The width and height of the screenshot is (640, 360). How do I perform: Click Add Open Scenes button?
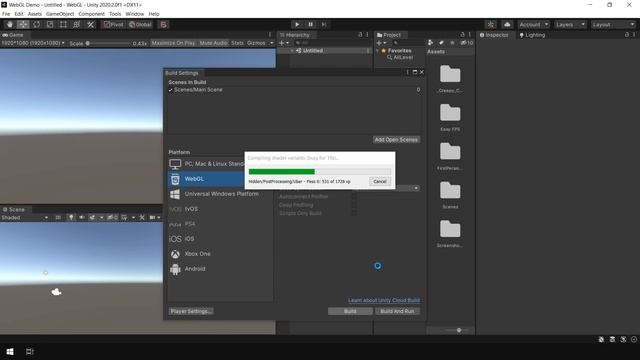click(x=396, y=140)
